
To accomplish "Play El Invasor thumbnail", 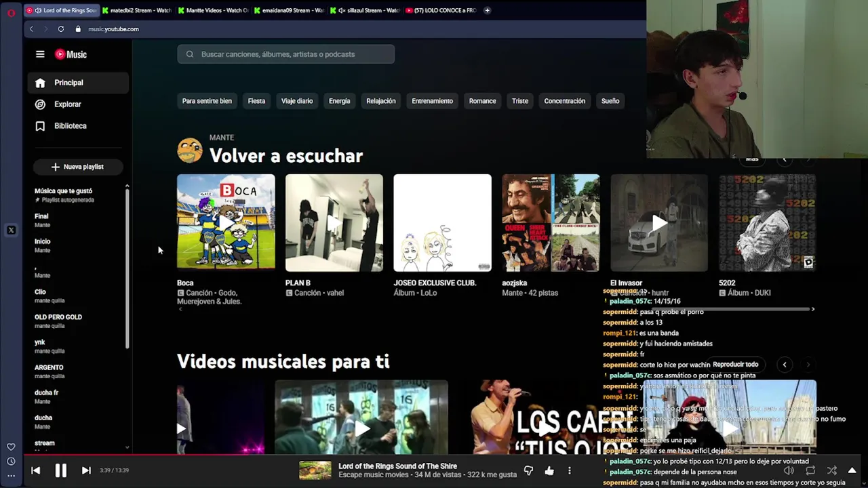I will tap(659, 223).
